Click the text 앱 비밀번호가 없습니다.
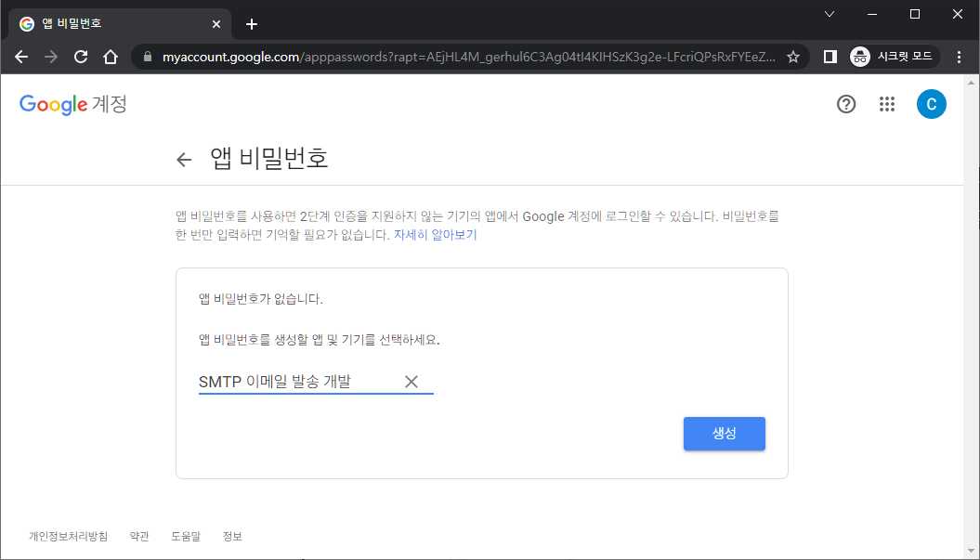The image size is (980, 560). [x=261, y=299]
